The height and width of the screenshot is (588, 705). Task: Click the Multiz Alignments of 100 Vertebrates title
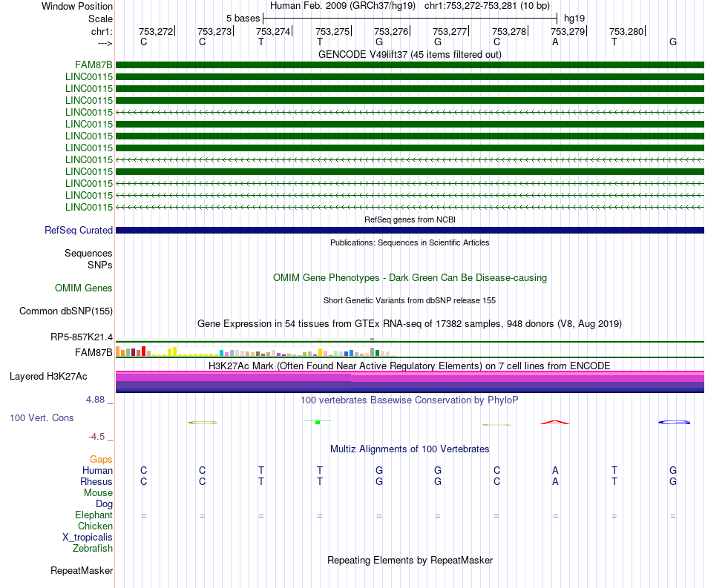coord(410,449)
